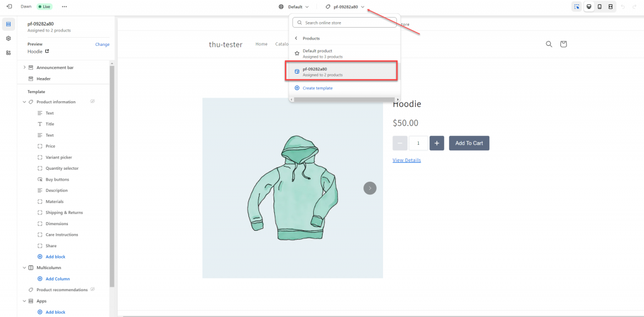Open the cart icon in store preview

(x=563, y=44)
